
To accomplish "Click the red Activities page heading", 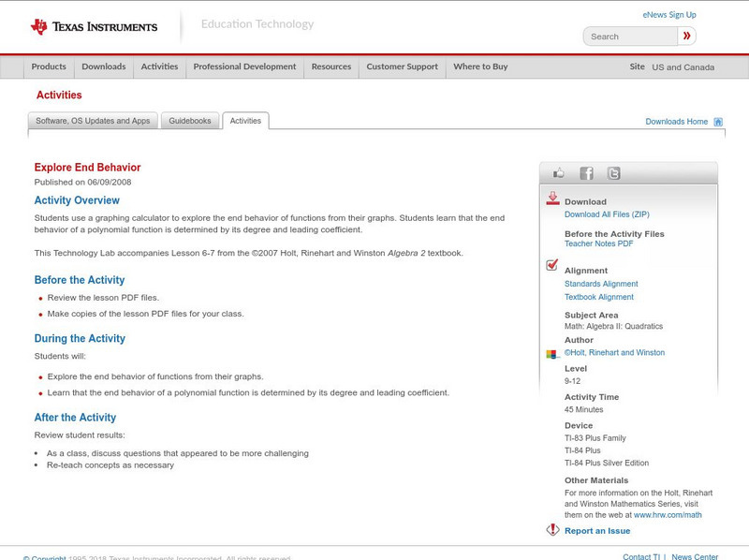I will point(59,96).
